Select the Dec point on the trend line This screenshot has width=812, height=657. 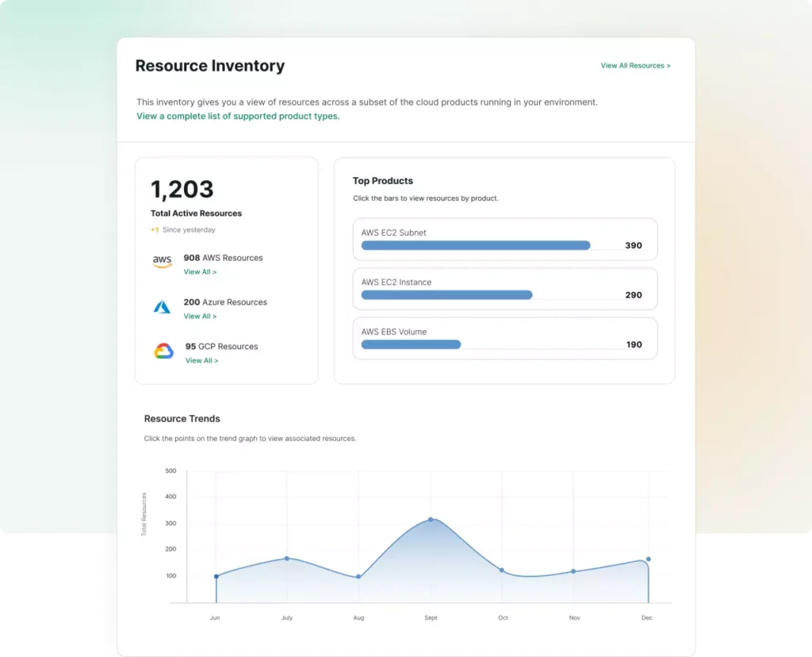coord(646,559)
